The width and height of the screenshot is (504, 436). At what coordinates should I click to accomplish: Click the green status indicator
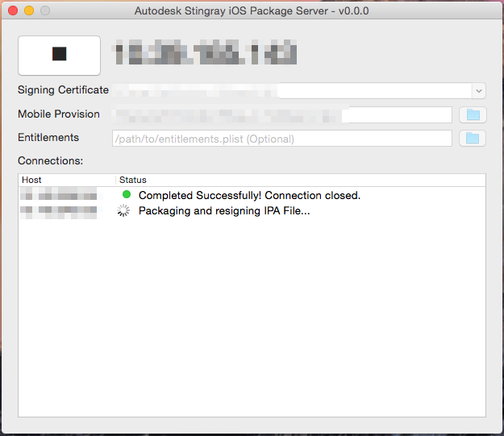pos(127,194)
